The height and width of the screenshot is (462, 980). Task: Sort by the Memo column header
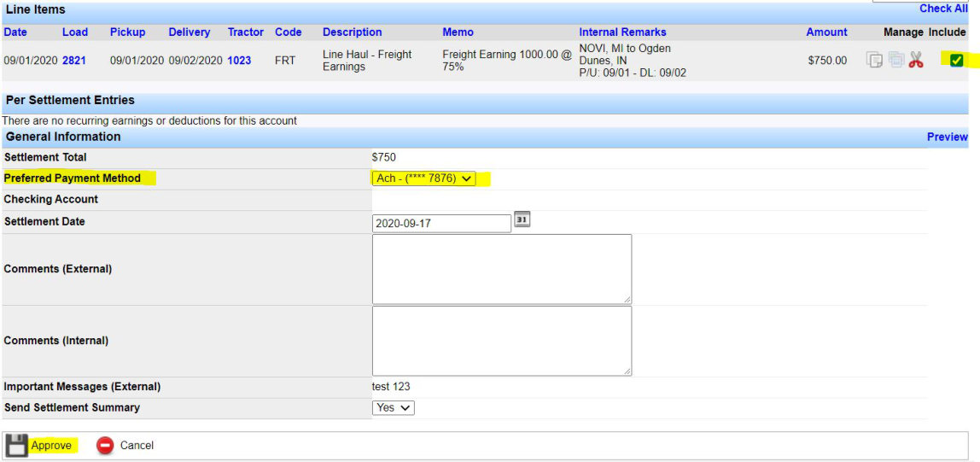click(x=458, y=32)
